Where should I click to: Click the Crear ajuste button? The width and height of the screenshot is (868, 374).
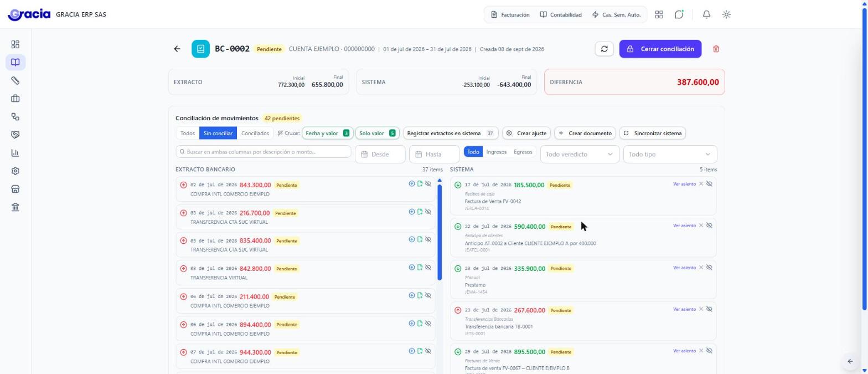(526, 134)
